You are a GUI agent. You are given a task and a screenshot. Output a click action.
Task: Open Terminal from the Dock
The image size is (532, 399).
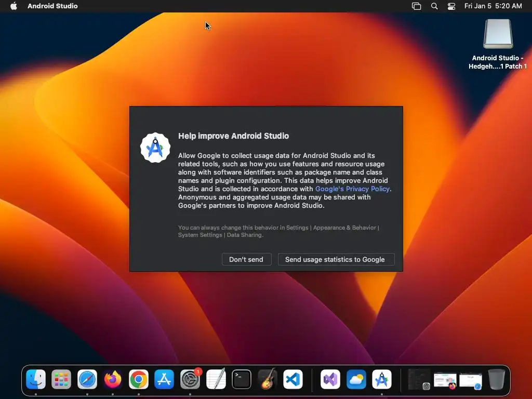[x=242, y=379]
